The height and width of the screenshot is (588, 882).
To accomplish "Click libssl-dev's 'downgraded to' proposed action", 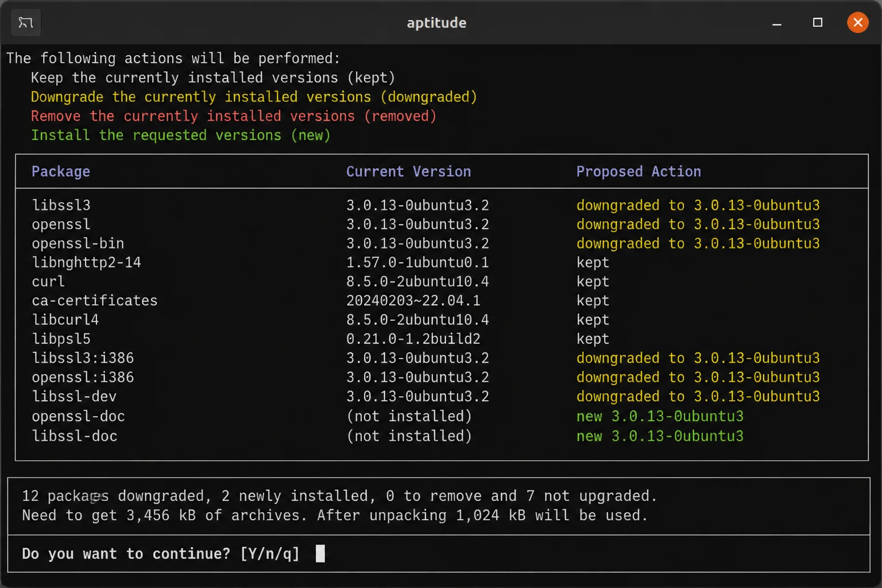I will click(x=698, y=396).
